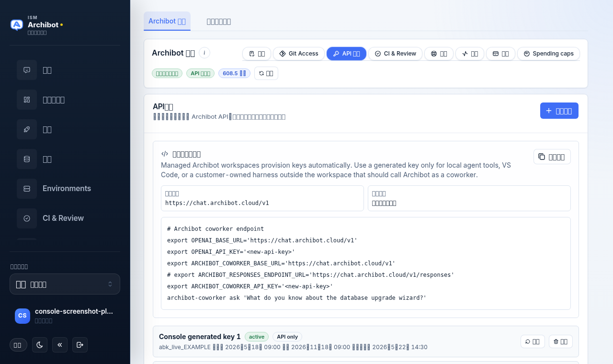Click the Console generated key 1 title
613x364 pixels.
click(200, 337)
